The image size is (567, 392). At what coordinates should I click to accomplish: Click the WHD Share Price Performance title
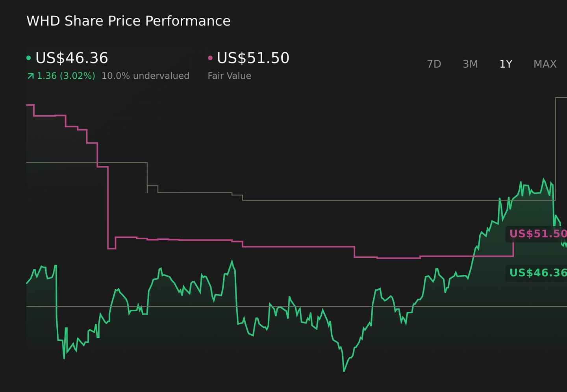pyautogui.click(x=128, y=21)
